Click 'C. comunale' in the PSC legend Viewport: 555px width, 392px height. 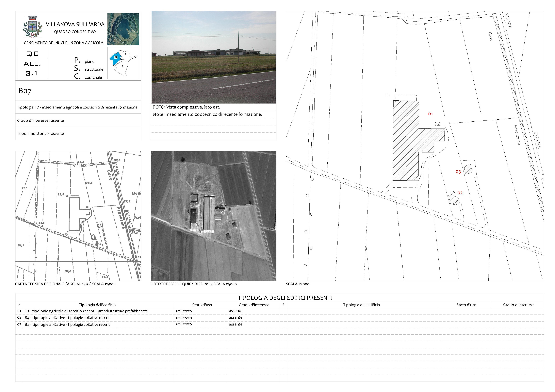[x=88, y=77]
